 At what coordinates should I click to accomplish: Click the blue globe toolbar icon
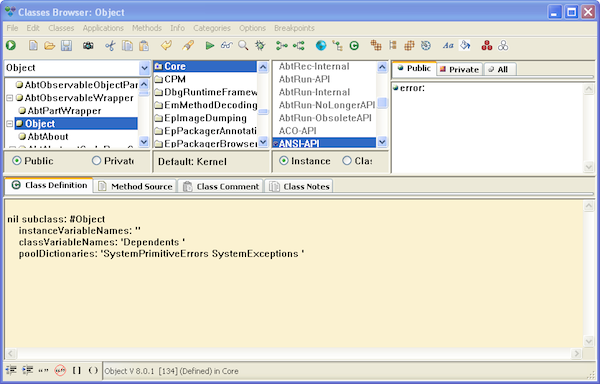pyautogui.click(x=321, y=46)
